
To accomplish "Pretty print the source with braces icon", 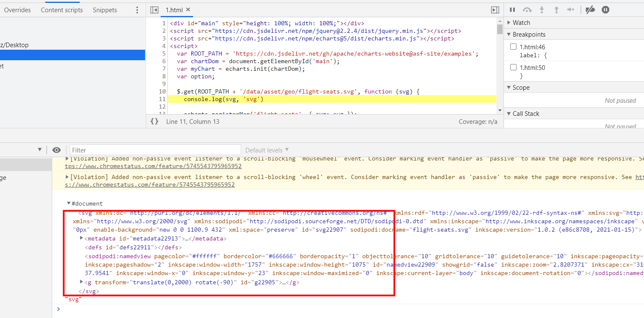I will [x=154, y=122].
